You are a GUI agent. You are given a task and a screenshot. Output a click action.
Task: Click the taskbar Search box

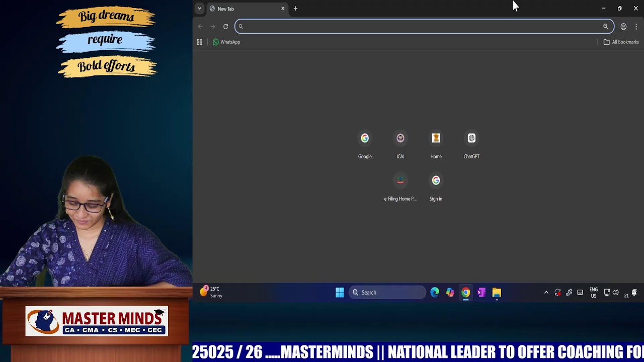(387, 293)
